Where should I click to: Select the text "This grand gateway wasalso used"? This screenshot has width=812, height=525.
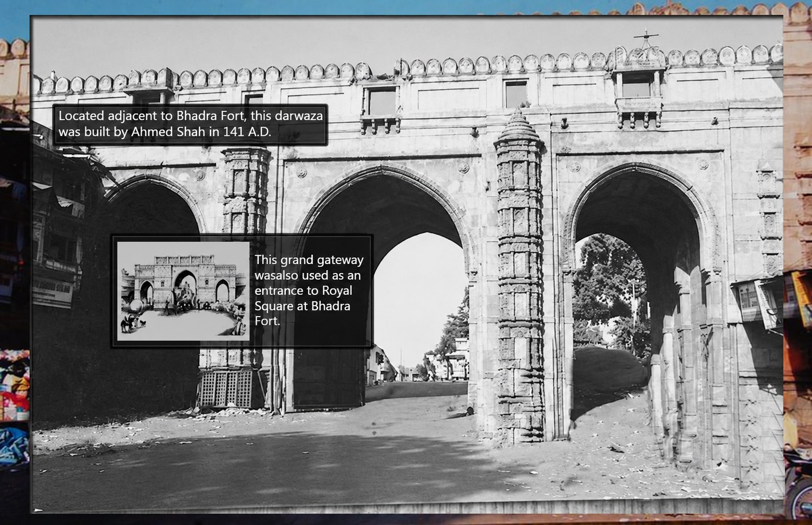point(309,267)
